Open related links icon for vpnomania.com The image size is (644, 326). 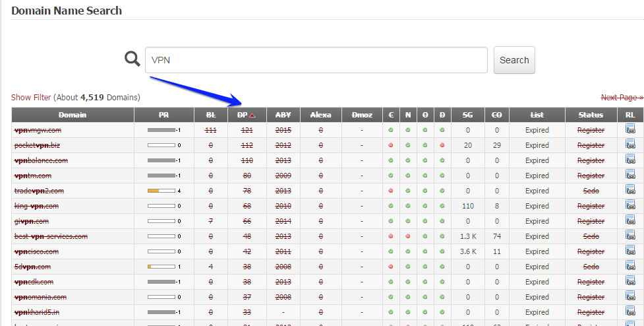coord(630,296)
